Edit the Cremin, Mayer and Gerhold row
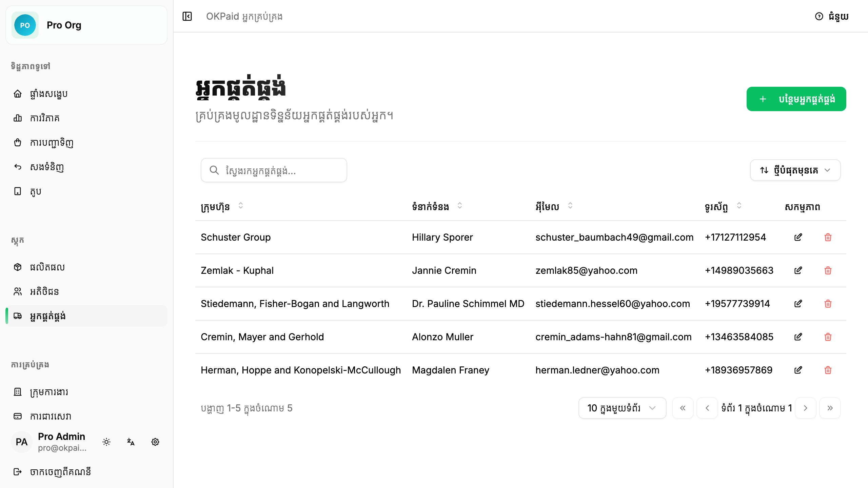 [798, 337]
